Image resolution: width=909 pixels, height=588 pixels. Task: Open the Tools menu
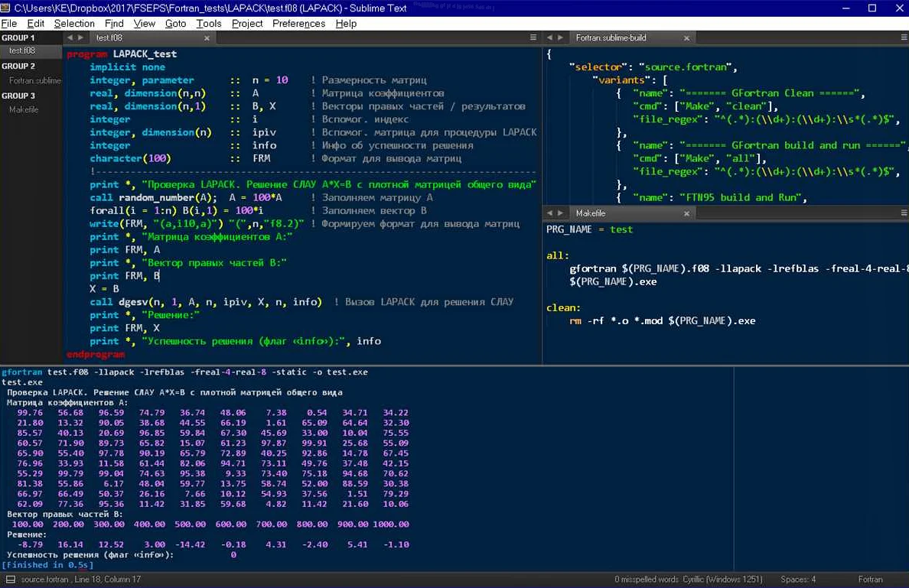coord(208,24)
